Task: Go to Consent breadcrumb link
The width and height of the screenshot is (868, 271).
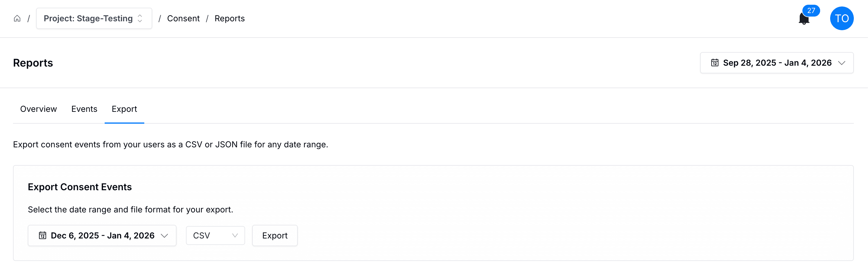Action: coord(183,19)
